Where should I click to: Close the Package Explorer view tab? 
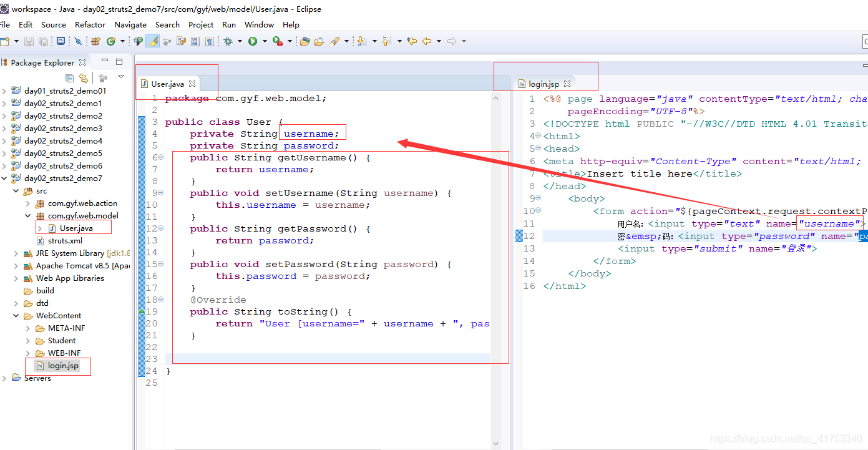pyautogui.click(x=82, y=62)
